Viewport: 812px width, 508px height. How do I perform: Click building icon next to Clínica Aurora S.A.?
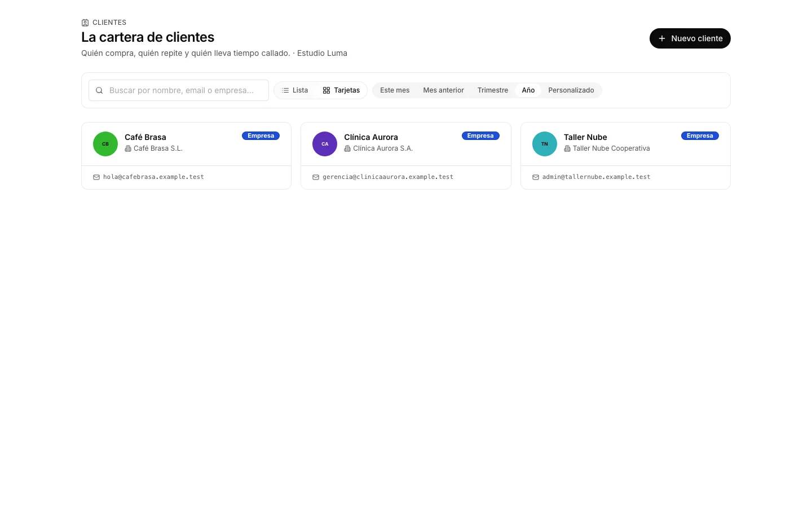point(347,148)
